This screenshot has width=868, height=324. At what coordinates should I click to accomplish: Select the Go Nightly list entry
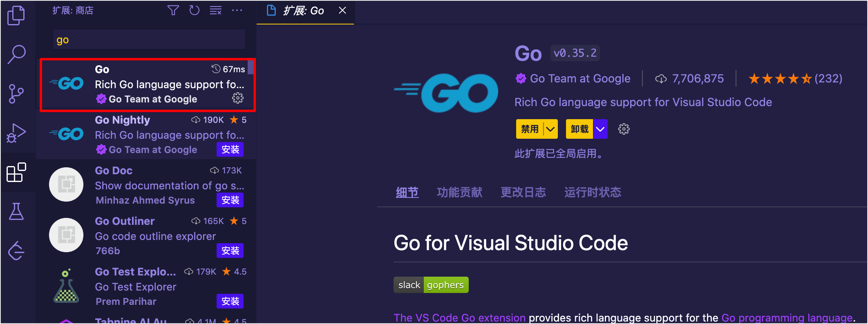(x=146, y=135)
